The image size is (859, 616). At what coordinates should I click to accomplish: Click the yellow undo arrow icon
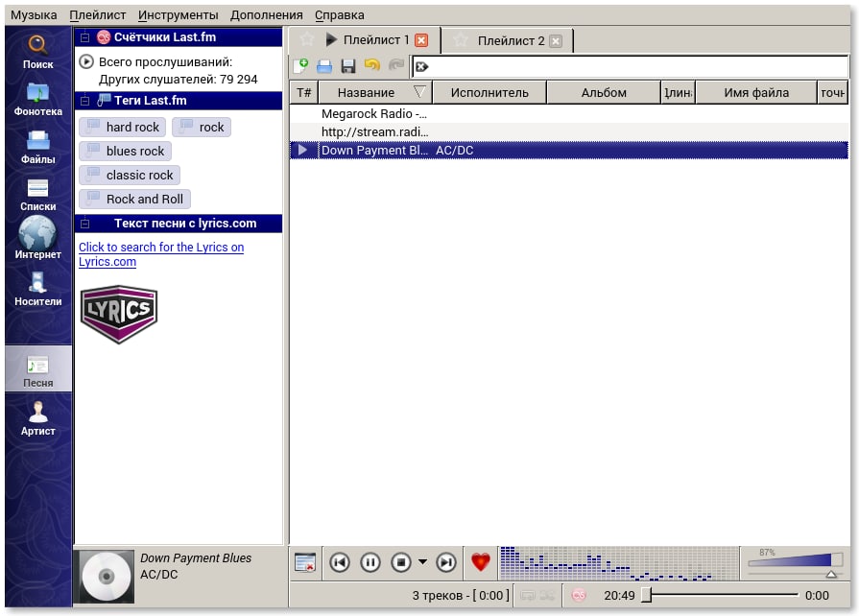point(372,65)
